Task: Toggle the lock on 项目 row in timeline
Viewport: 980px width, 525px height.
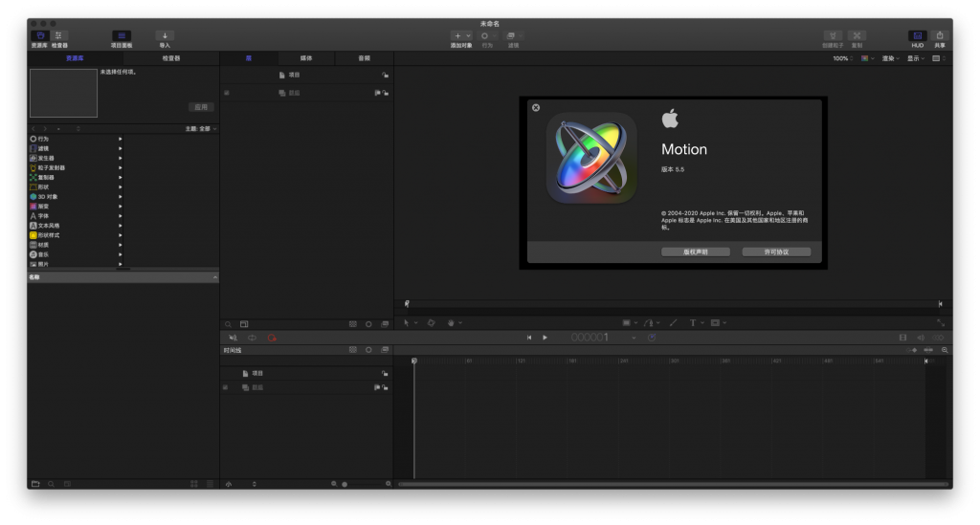Action: point(385,373)
